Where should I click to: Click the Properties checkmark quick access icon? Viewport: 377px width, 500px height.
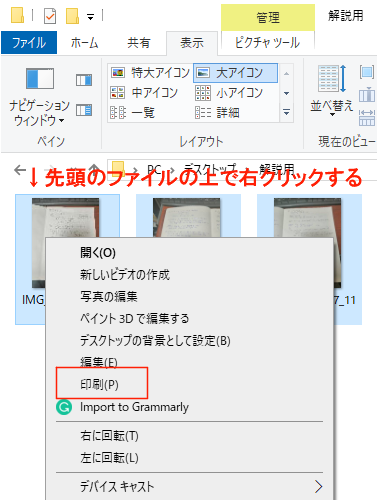(x=50, y=16)
